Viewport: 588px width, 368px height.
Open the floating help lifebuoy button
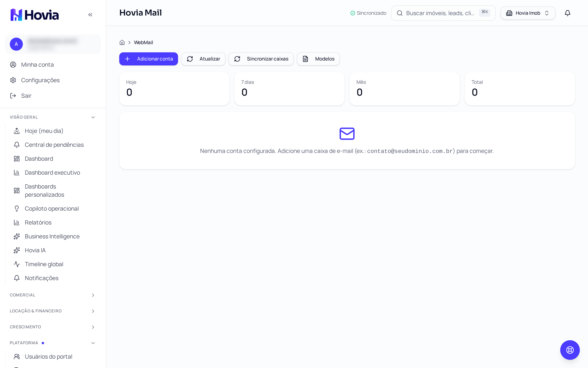(570, 350)
